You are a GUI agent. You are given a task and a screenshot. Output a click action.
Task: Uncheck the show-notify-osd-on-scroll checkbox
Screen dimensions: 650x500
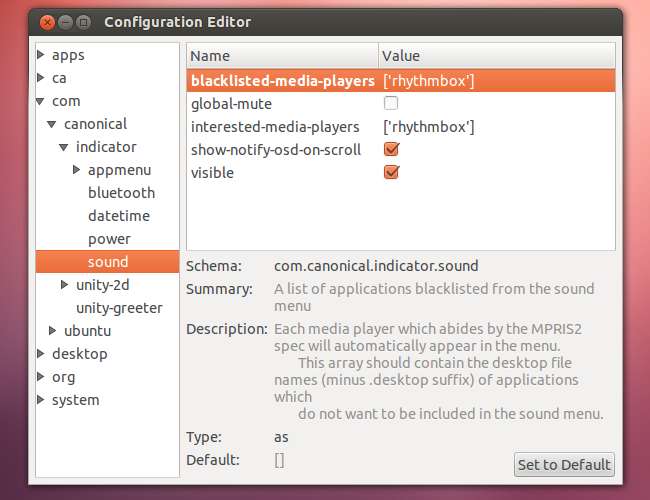pyautogui.click(x=391, y=149)
